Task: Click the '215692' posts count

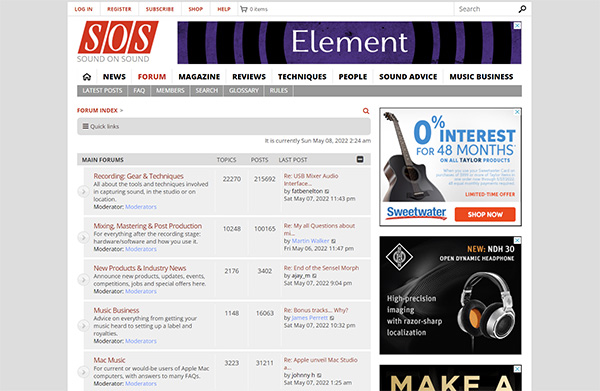Action: click(265, 179)
